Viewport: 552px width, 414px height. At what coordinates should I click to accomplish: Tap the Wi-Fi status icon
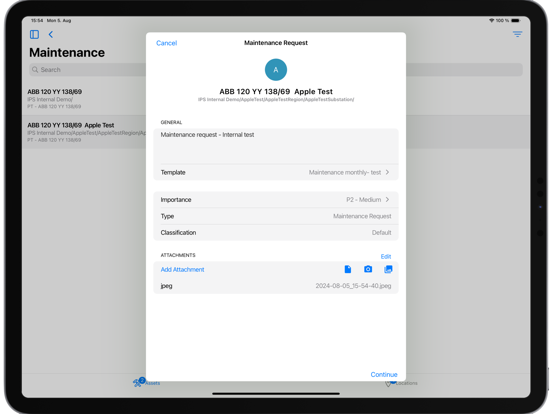(491, 21)
